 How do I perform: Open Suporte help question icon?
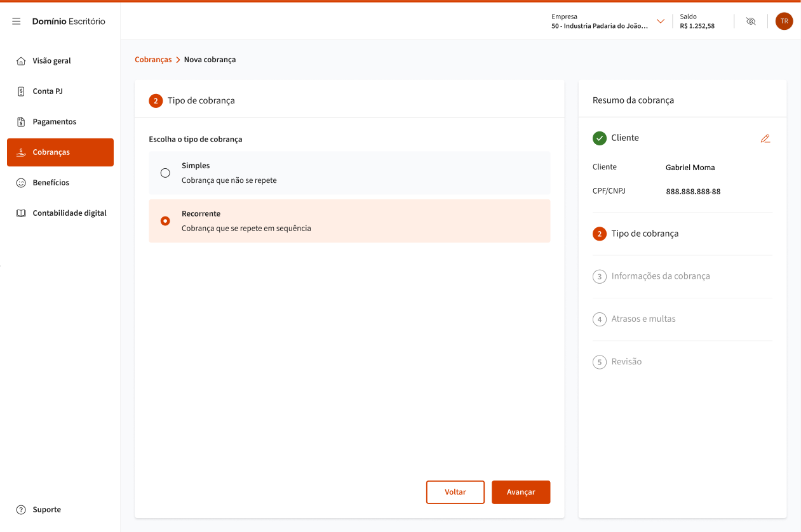pyautogui.click(x=21, y=510)
